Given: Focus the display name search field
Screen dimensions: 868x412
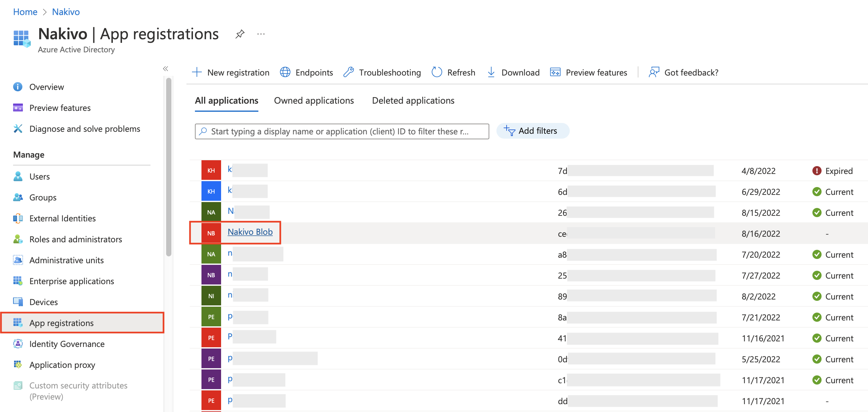Looking at the screenshot, I should (x=342, y=131).
